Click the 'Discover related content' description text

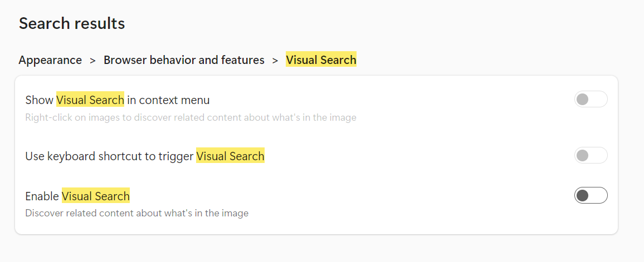(x=136, y=213)
